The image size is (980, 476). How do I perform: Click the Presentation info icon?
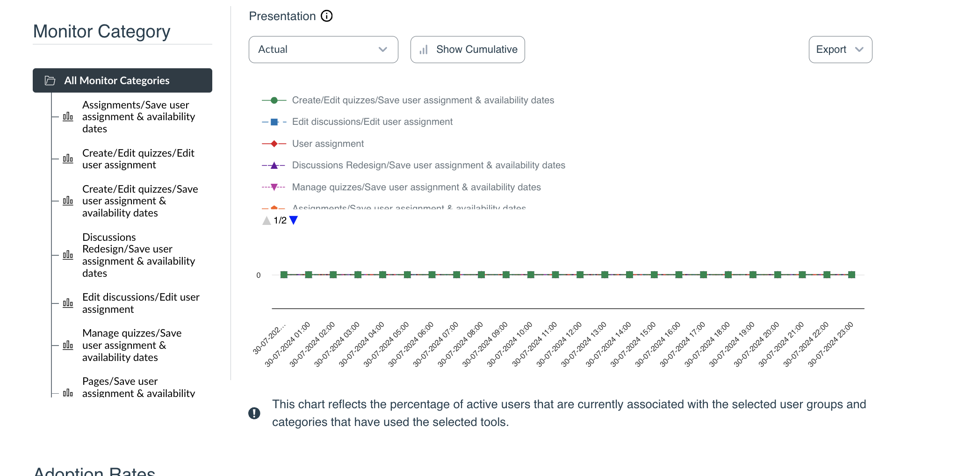(x=327, y=16)
